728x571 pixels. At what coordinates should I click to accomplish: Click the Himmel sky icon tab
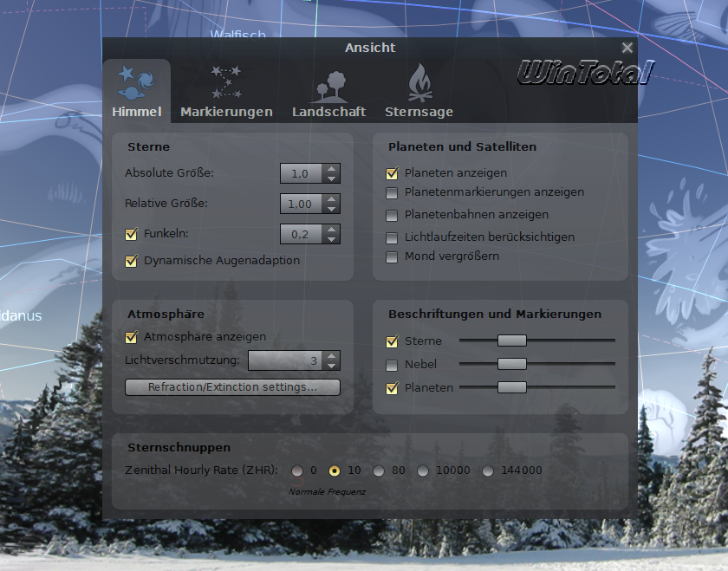(136, 92)
